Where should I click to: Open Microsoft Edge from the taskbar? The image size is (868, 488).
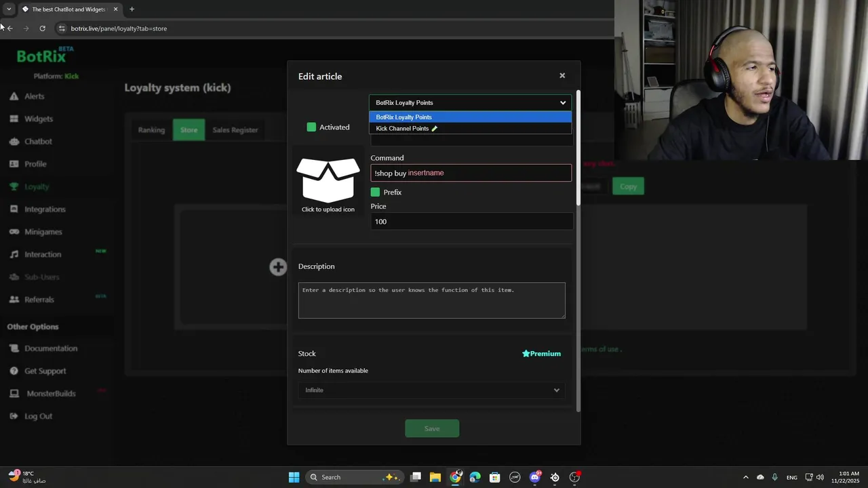click(x=475, y=477)
